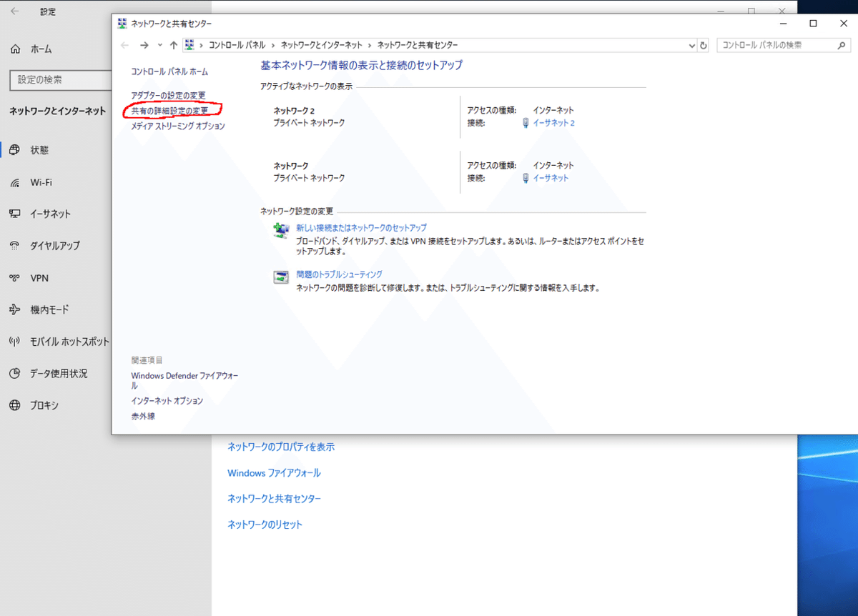Go to ホーム in Settings sidebar
The image size is (858, 616).
(31, 49)
